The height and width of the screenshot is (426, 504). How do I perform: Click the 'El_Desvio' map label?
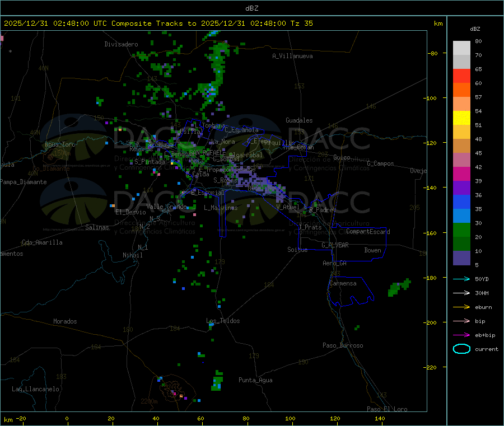click(x=130, y=212)
